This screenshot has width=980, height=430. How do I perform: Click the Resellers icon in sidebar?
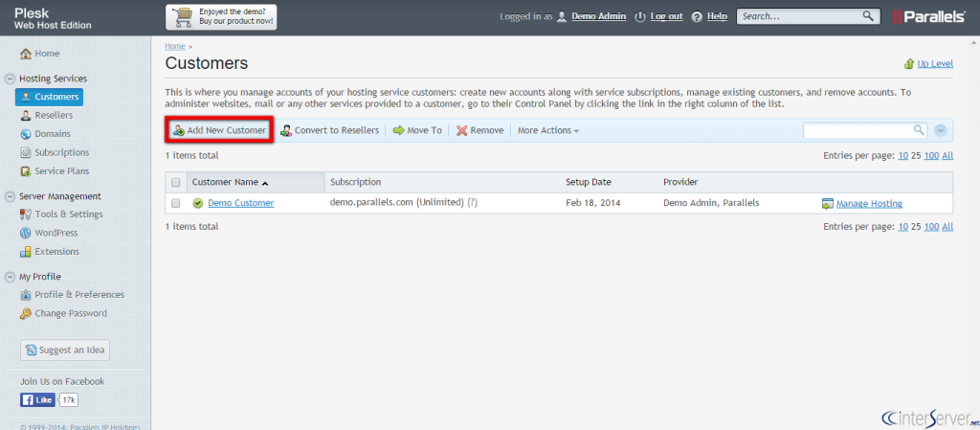click(x=26, y=116)
